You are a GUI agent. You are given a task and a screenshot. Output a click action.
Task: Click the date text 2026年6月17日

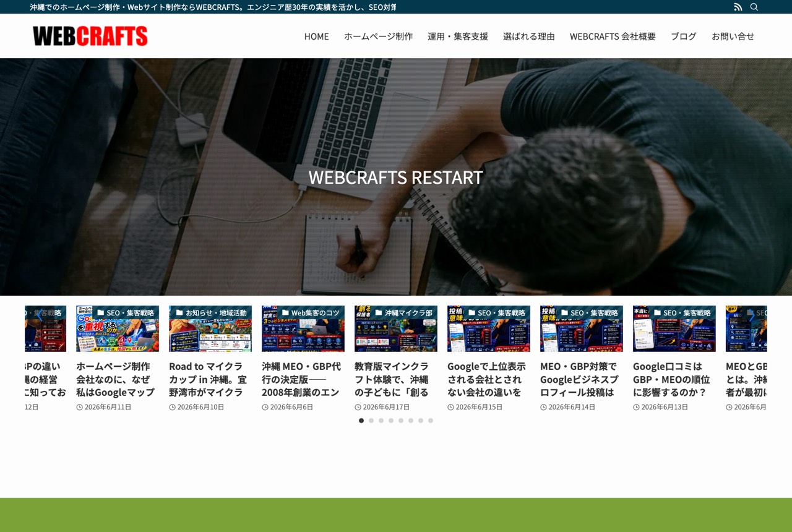[386, 407]
